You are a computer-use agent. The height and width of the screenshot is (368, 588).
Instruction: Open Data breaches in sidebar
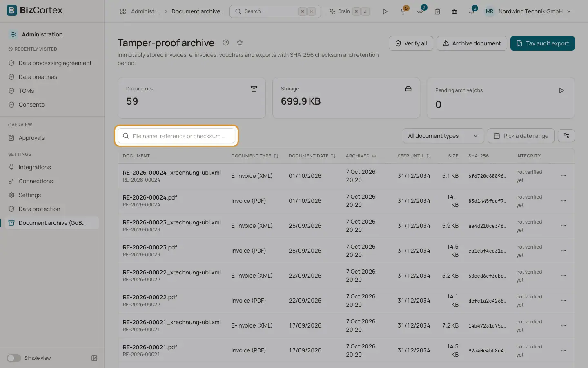(x=52, y=77)
